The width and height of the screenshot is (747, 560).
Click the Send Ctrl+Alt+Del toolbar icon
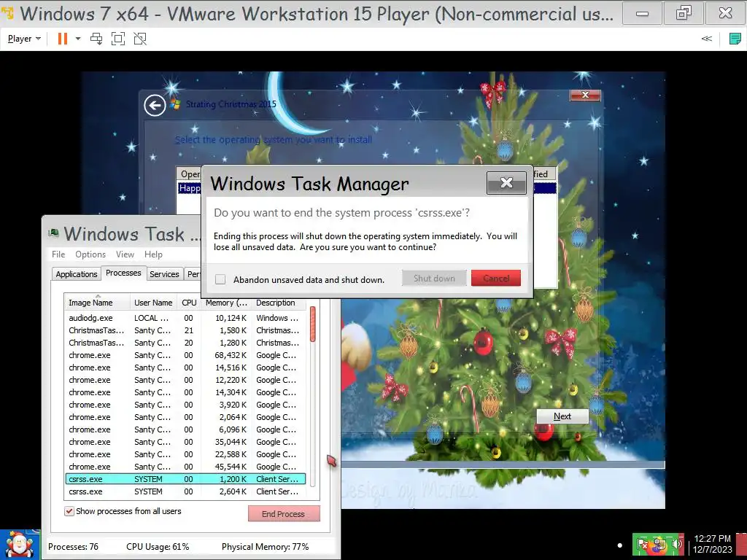pos(96,39)
